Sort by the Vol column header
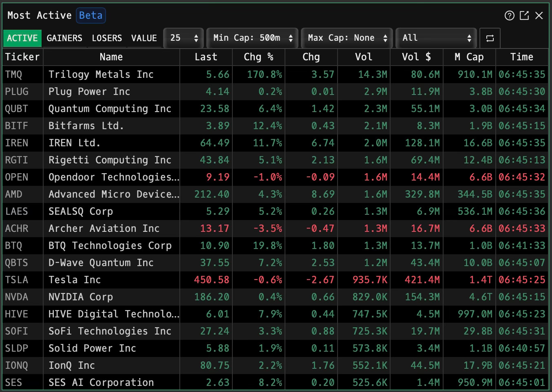Image resolution: width=552 pixels, height=392 pixels. [364, 57]
